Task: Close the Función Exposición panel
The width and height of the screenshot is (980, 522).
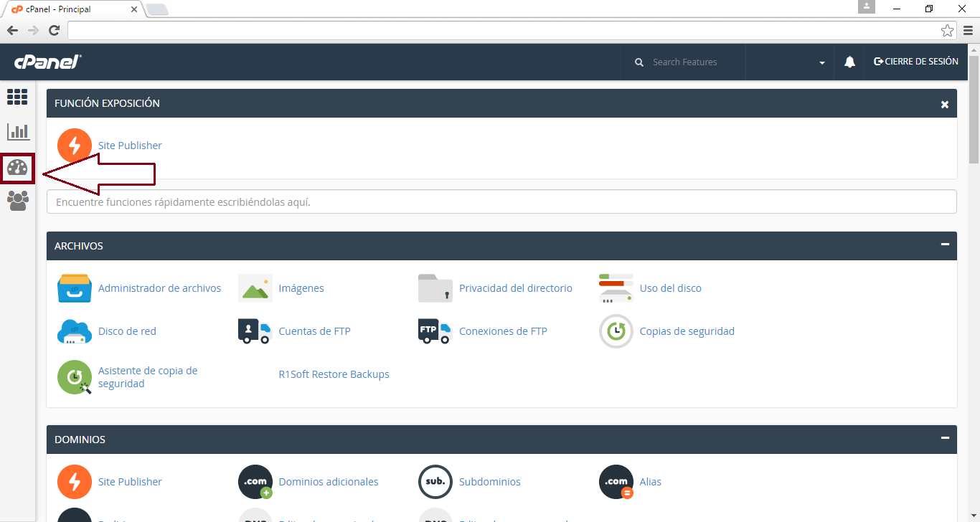Action: click(x=945, y=105)
